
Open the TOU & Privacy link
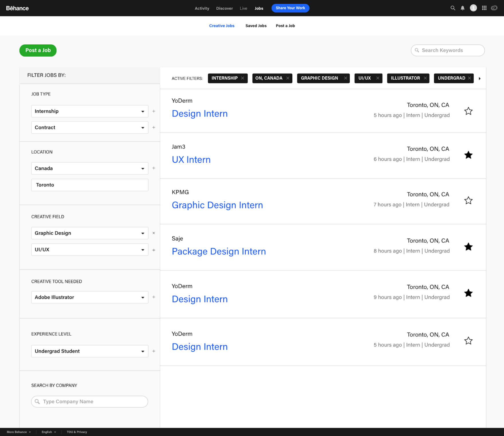[77, 432]
